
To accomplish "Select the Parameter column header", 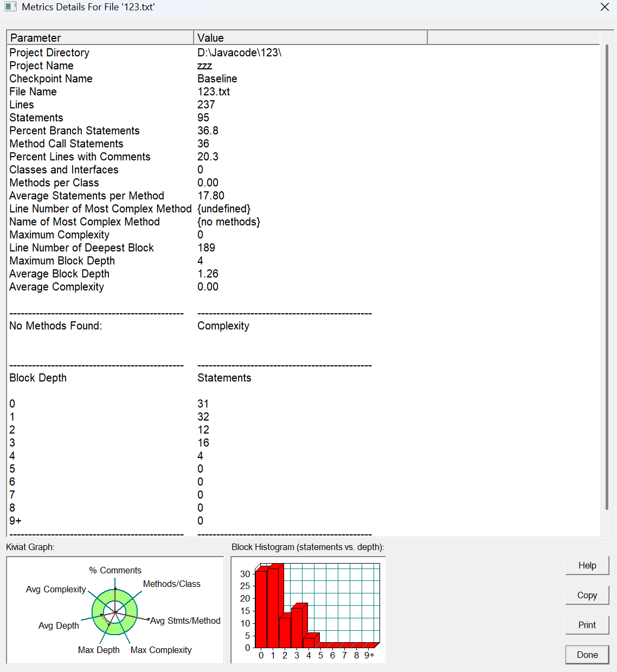I will [100, 37].
